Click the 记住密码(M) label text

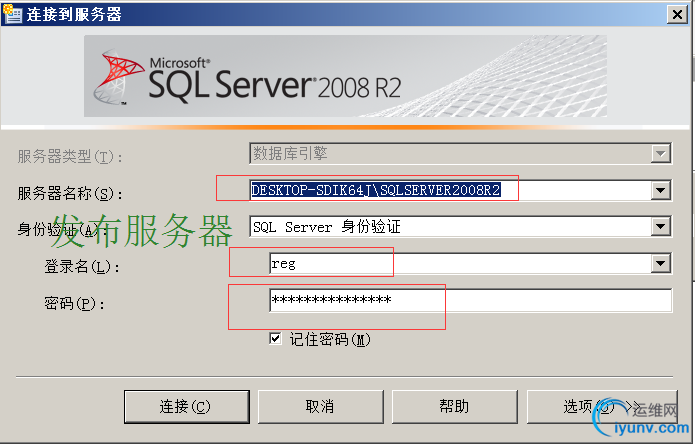pyautogui.click(x=330, y=339)
